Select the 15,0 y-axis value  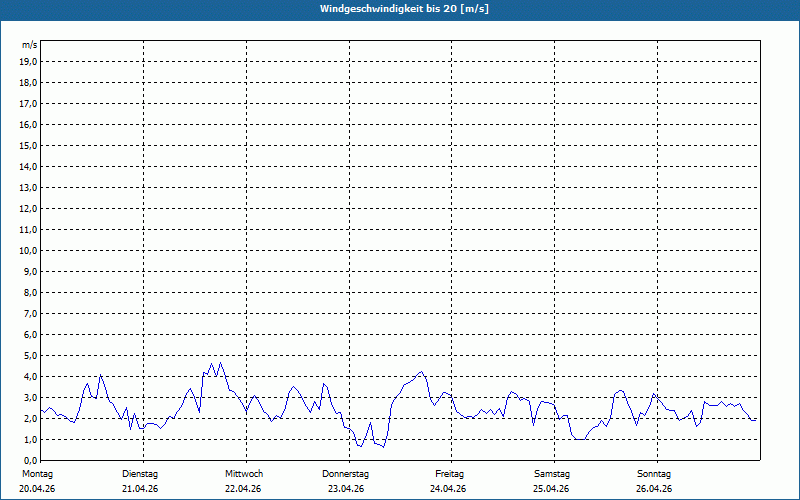click(x=28, y=145)
